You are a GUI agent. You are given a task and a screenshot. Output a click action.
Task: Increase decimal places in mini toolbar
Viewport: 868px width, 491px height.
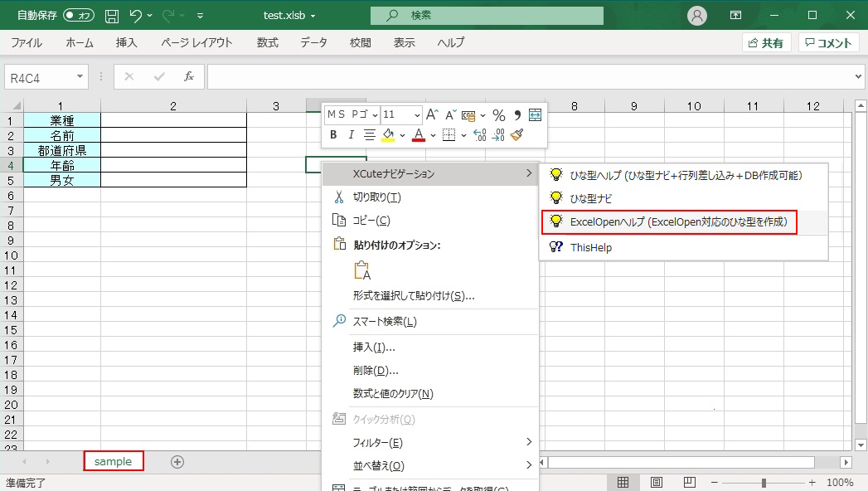click(480, 134)
